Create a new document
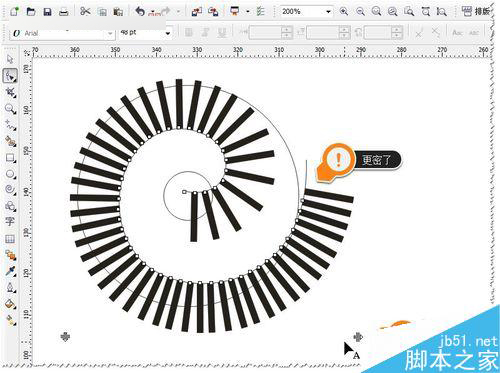Screen dimensions: 500x373 pos(14,12)
